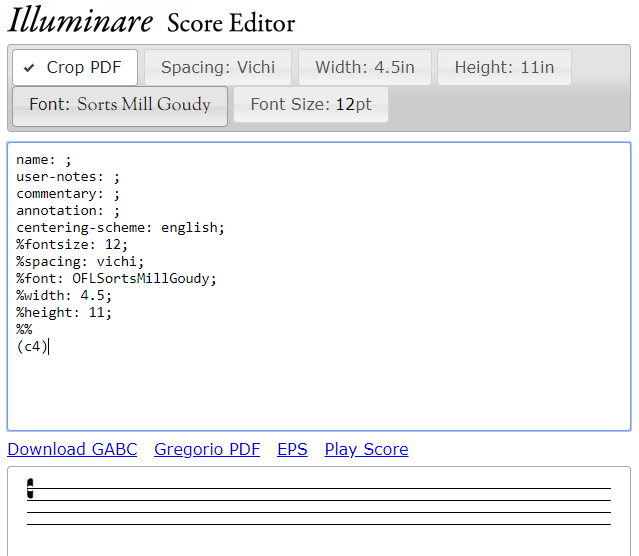639x556 pixels.
Task: Click the "%font: OFLSortsMillGoudy;" line
Action: tap(116, 279)
